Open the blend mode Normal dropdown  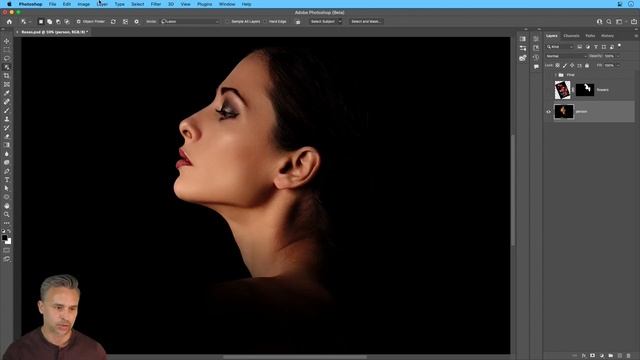(x=566, y=56)
